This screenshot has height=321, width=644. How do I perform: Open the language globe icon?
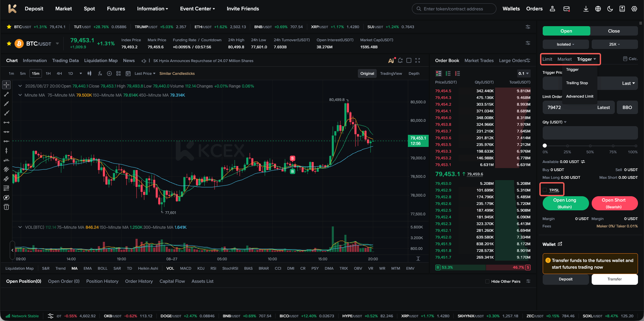point(598,9)
